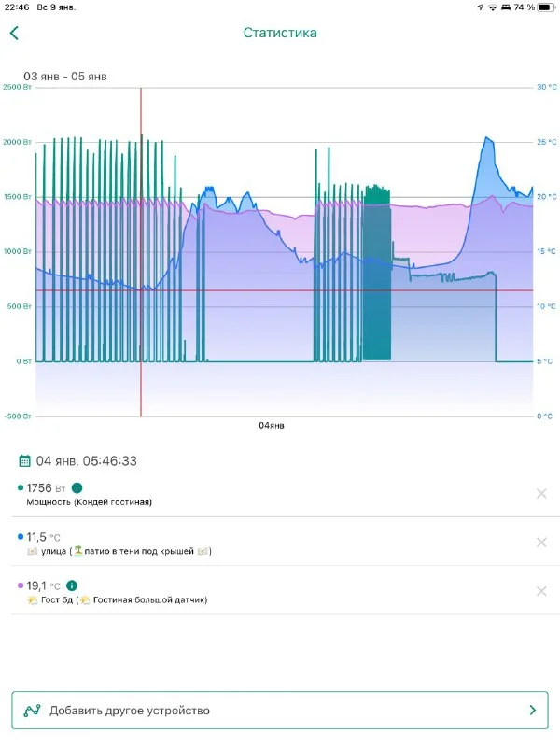Remove the улица patio temperature series
This screenshot has width=560, height=747.
pos(541,543)
